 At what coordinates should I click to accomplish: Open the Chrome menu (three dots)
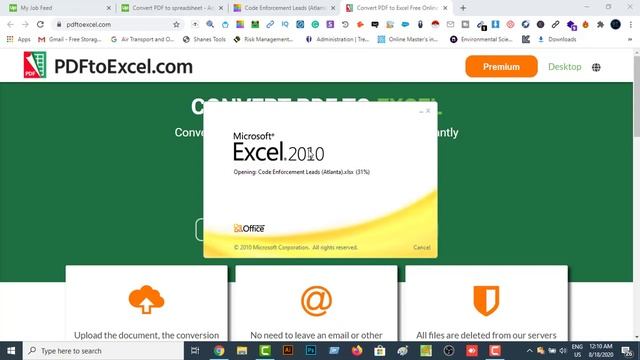pyautogui.click(x=631, y=24)
